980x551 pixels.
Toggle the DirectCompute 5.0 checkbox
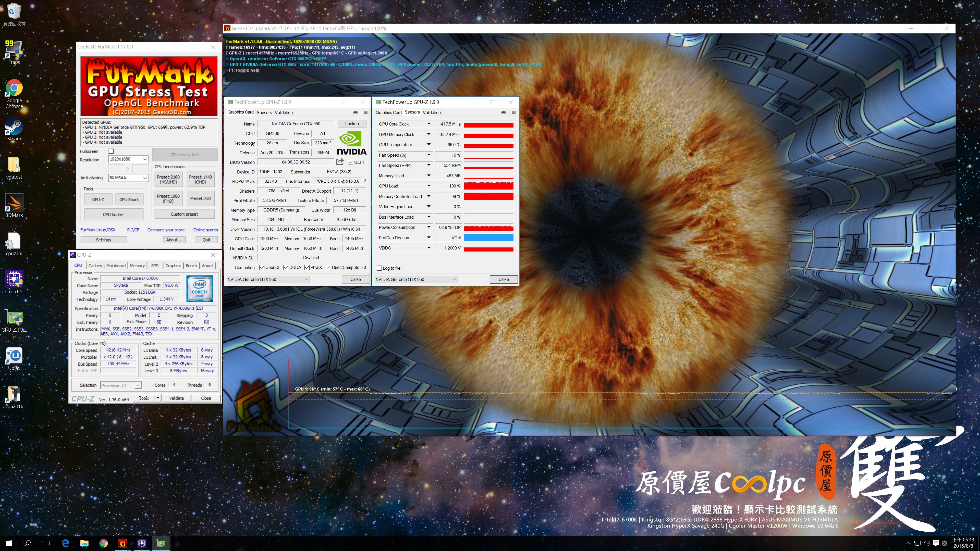(328, 268)
